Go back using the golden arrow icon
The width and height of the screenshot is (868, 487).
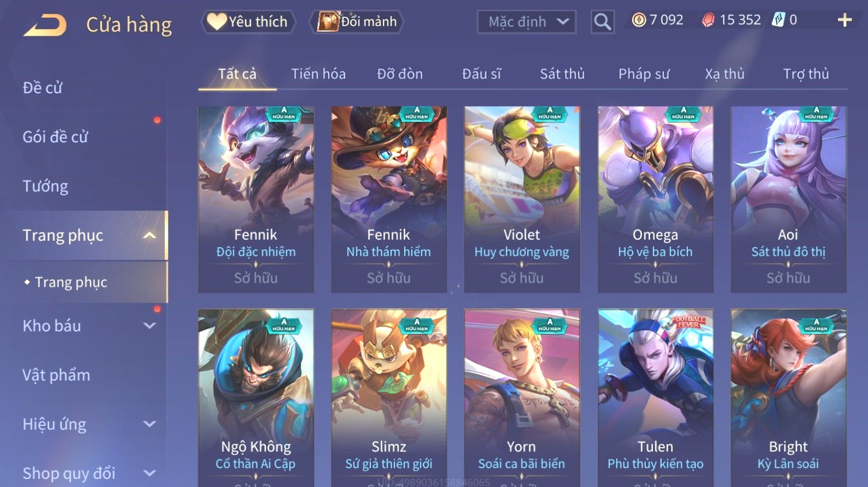click(x=45, y=25)
